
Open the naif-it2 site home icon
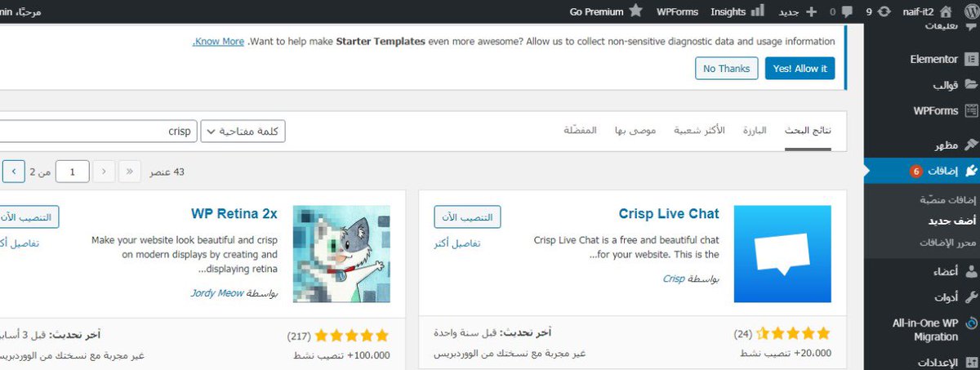946,11
